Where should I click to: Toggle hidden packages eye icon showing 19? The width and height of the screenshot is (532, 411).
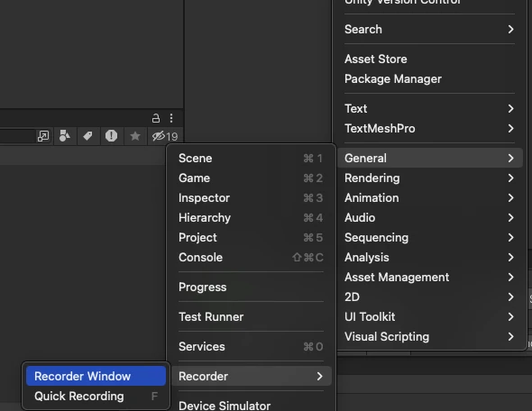point(165,136)
